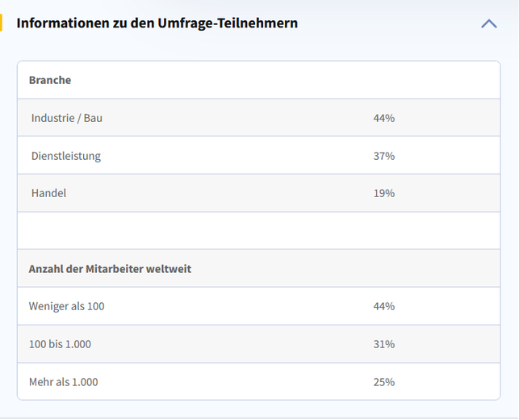
Task: Select the 19% value for Handel
Action: [383, 193]
